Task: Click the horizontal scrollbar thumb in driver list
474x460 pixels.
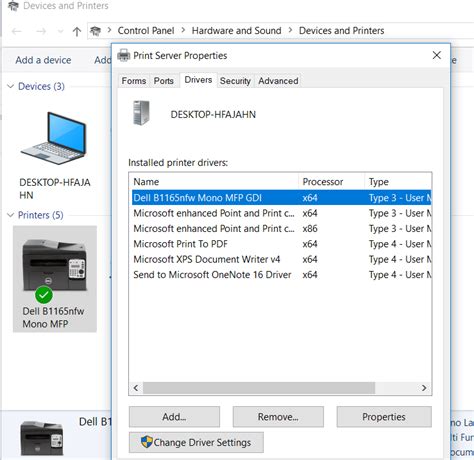Action: (x=259, y=388)
